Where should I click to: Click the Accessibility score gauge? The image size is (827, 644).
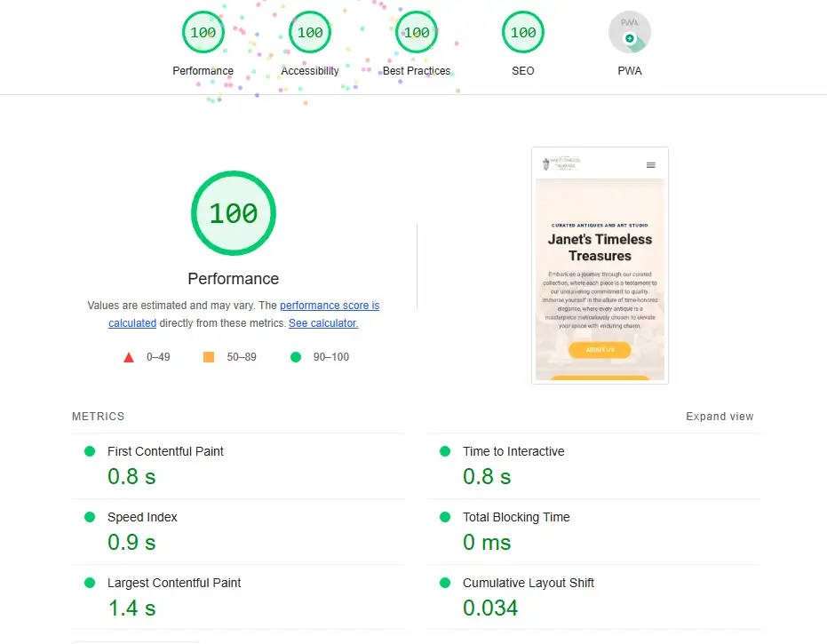click(x=309, y=32)
